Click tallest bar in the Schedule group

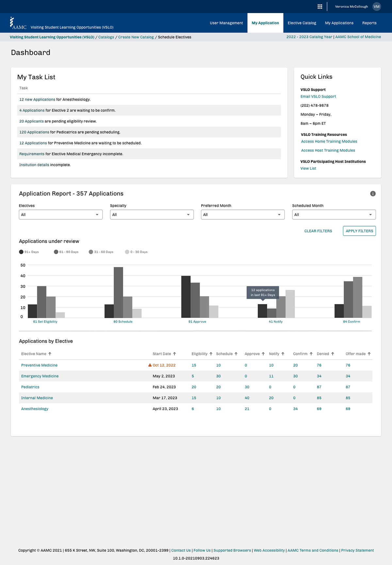coord(118,292)
